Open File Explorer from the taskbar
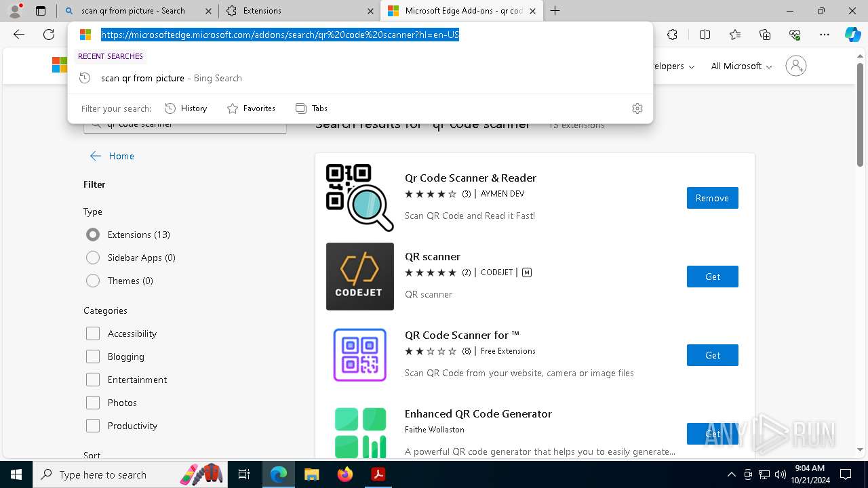Image resolution: width=868 pixels, height=488 pixels. tap(312, 474)
